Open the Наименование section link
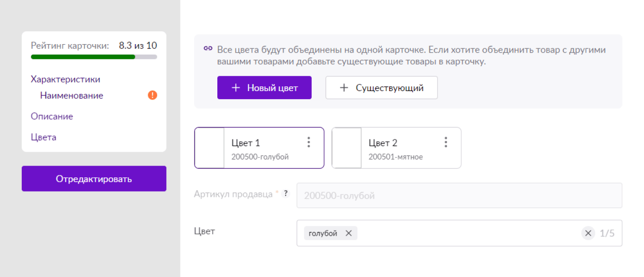The width and height of the screenshot is (644, 277). [71, 95]
